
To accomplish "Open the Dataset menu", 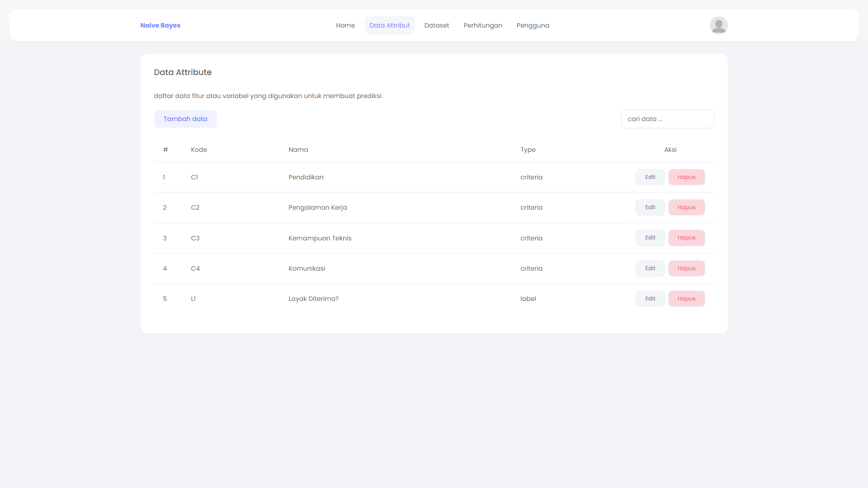I will point(436,25).
